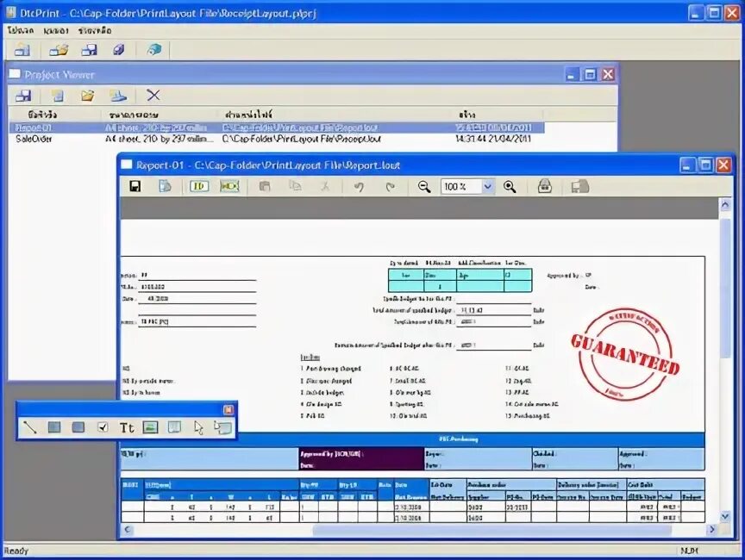Image resolution: width=745 pixels, height=560 pixels.
Task: Select the checkbox tool in floating toolbox
Action: [x=103, y=427]
